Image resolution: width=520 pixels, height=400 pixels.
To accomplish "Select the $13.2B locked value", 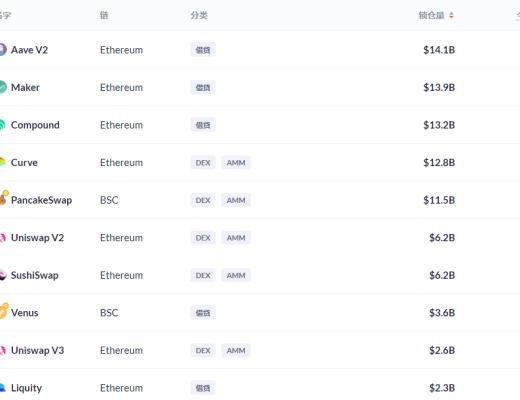I will coord(439,125).
